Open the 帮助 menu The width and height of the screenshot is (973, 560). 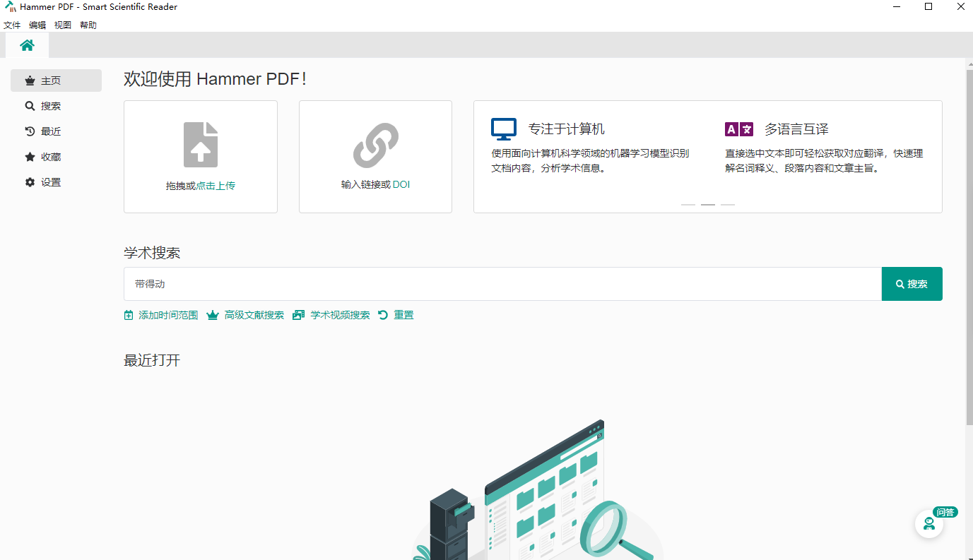click(x=88, y=25)
